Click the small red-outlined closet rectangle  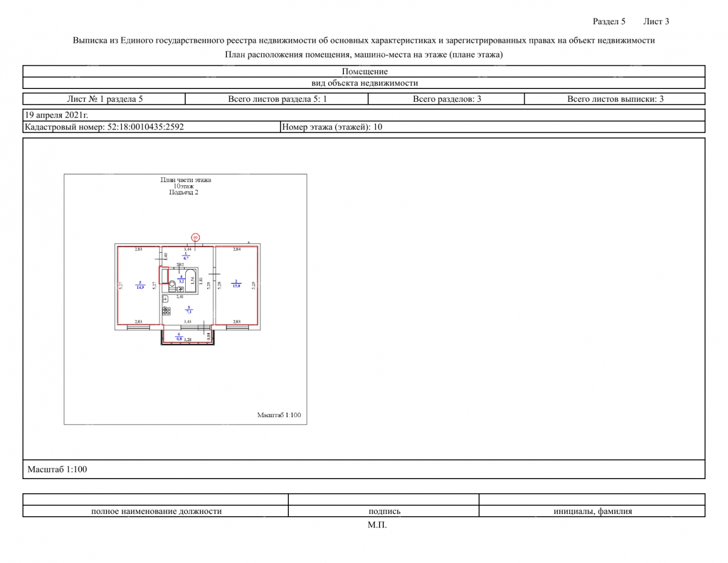point(164,275)
